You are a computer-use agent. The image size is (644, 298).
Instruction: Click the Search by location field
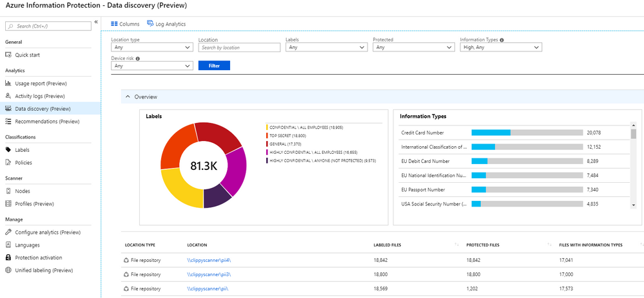[239, 47]
